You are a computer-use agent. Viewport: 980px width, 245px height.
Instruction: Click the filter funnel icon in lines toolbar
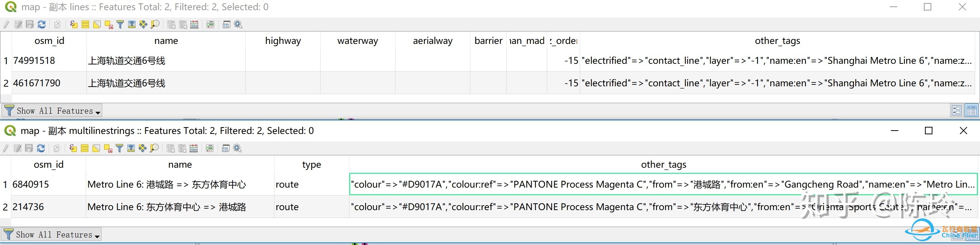120,25
